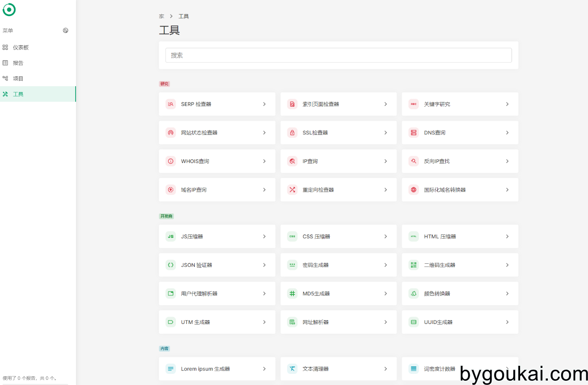Image resolution: width=588 pixels, height=385 pixels.
Task: Select 工具 in the sidebar menu
Action: point(38,94)
